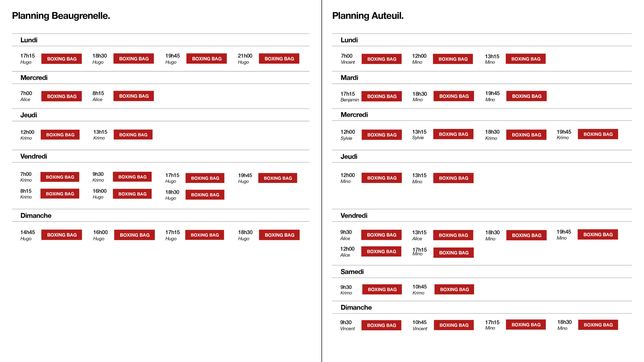Viewport: 644px width, 362px height.
Task: Book Beaugrenelle Lundi 21h00 Boxing Bag session
Action: coord(279,59)
